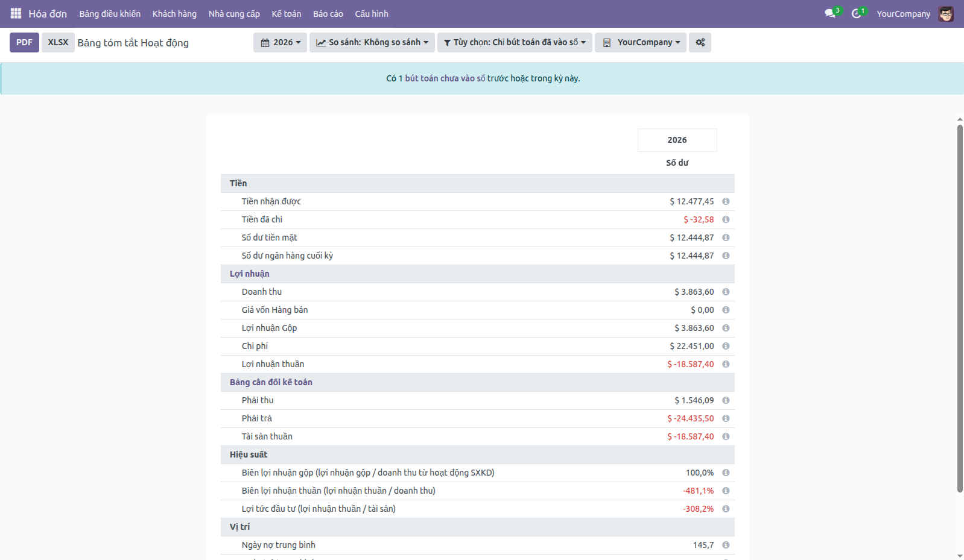Open the Báo cáo menu
Screen dimensions: 964x560
tap(328, 14)
